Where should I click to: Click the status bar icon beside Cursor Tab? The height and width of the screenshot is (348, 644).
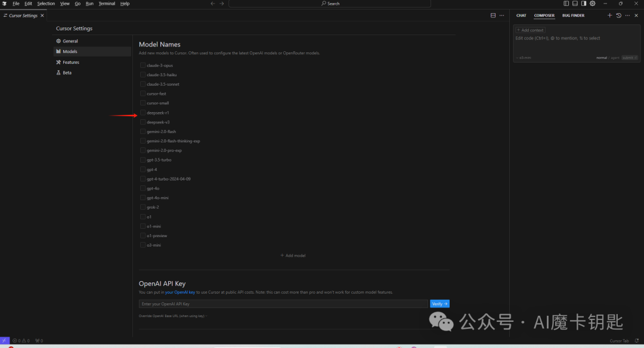click(x=637, y=341)
